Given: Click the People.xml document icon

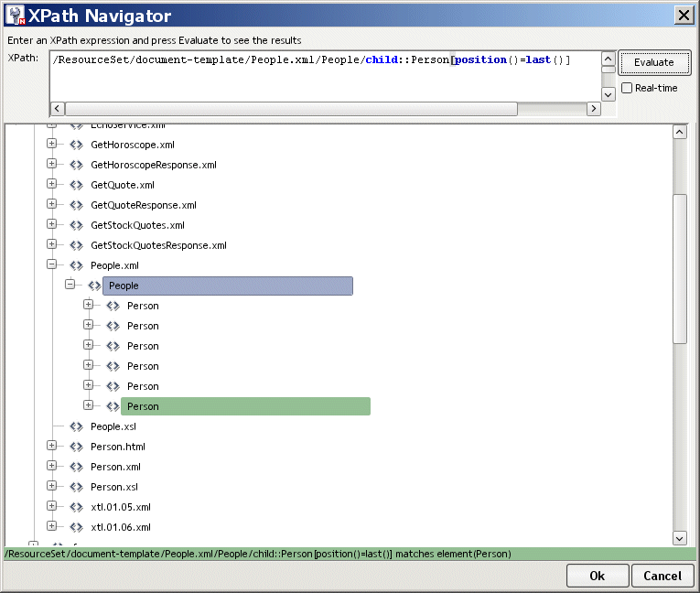Looking at the screenshot, I should pos(76,265).
